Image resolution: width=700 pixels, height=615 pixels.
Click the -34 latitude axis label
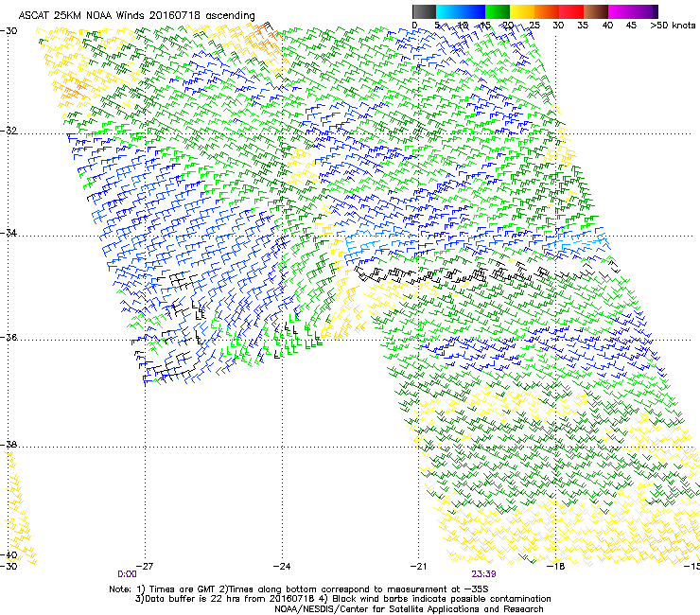9,233
